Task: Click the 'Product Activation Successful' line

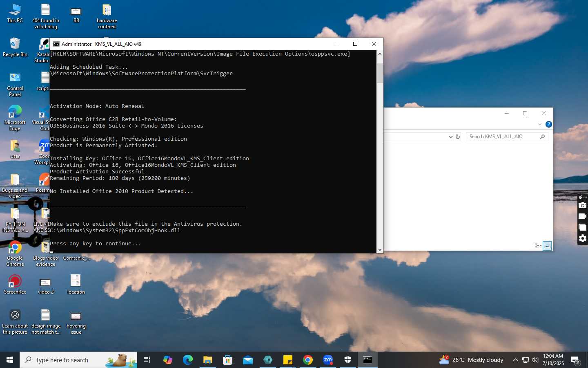Action: click(97, 172)
